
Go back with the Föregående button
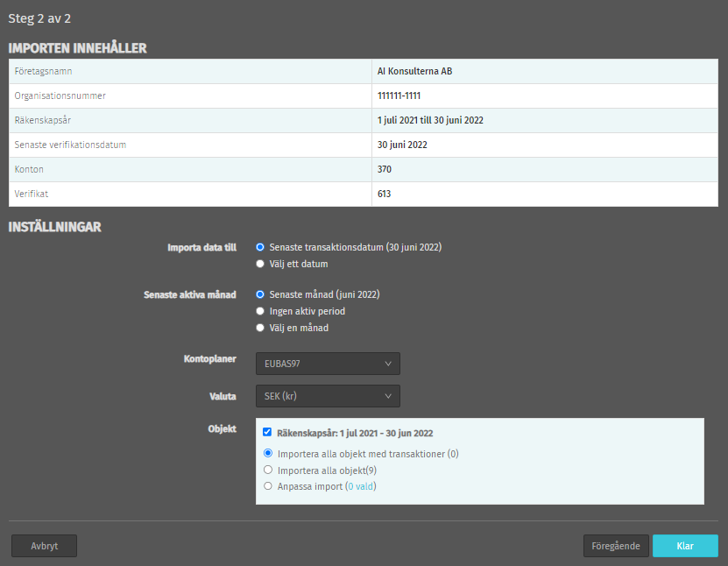[616, 546]
